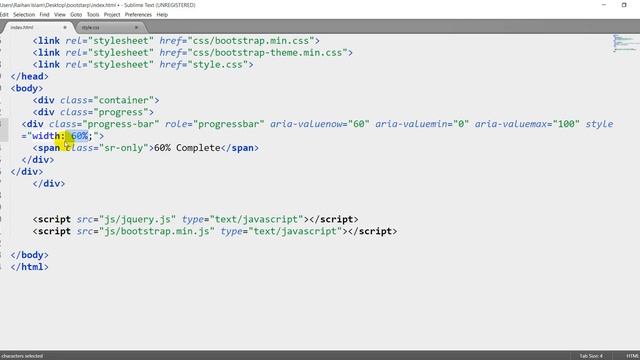Image resolution: width=640 pixels, height=360 pixels.
Task: Click the "css/bootstrap-theme.min.css" href value
Action: (x=267, y=53)
